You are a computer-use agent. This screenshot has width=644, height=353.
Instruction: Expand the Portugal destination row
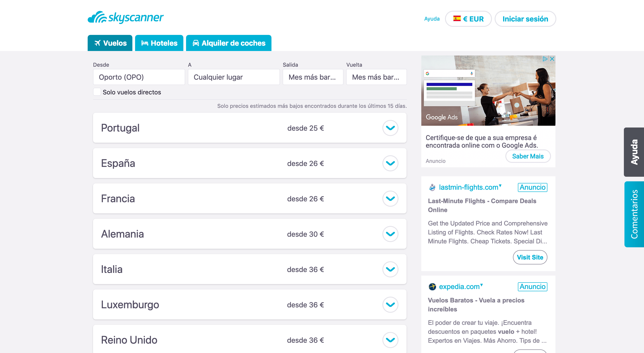[x=390, y=128]
